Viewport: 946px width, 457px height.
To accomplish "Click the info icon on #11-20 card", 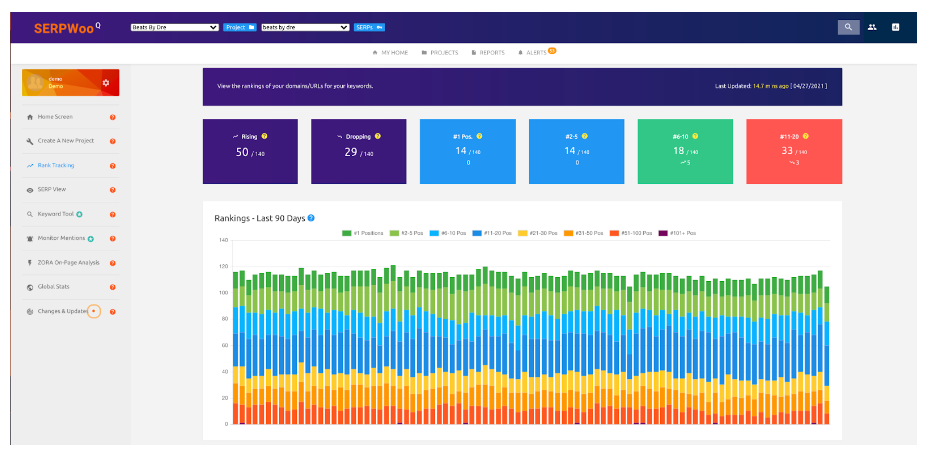I will [806, 135].
